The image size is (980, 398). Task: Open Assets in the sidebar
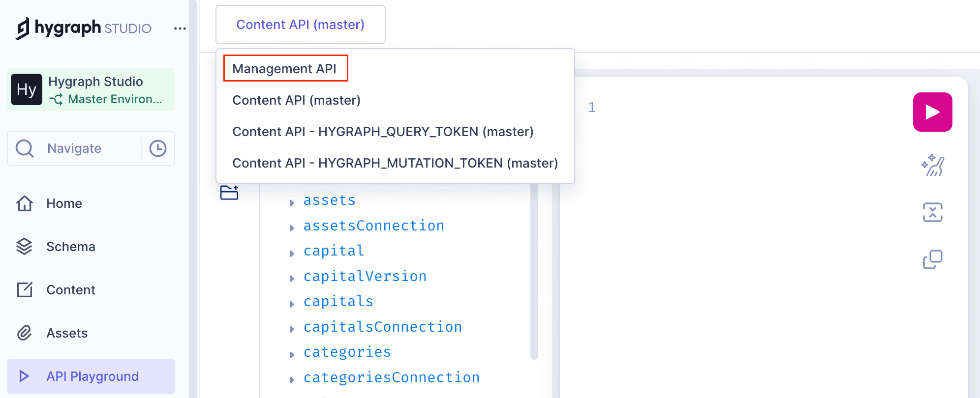(x=91, y=333)
